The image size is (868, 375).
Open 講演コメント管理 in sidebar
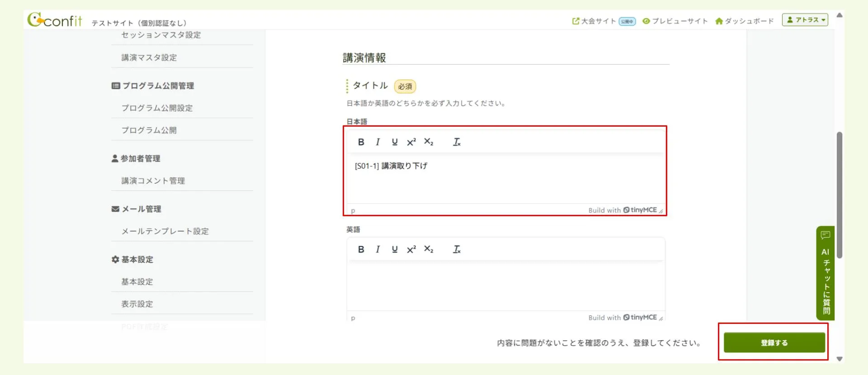(153, 180)
